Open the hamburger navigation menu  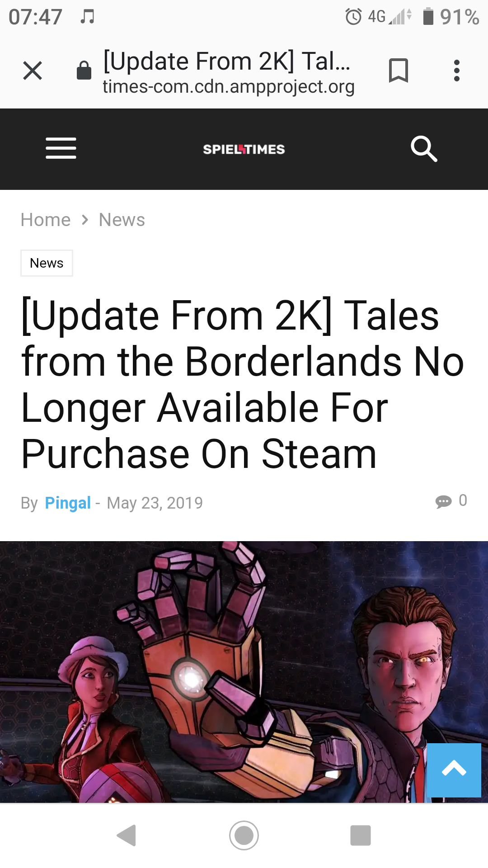[x=61, y=148]
